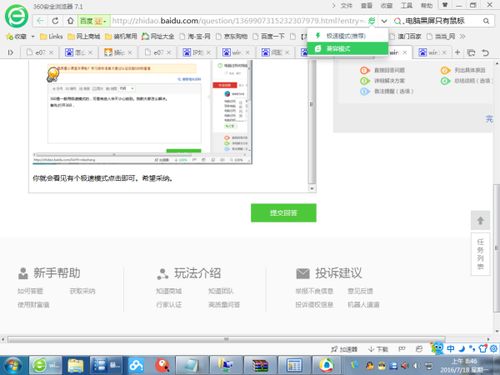Screen dimensions: 500x375
Task: Click the zhidao.baidu.com address bar
Action: point(238,21)
